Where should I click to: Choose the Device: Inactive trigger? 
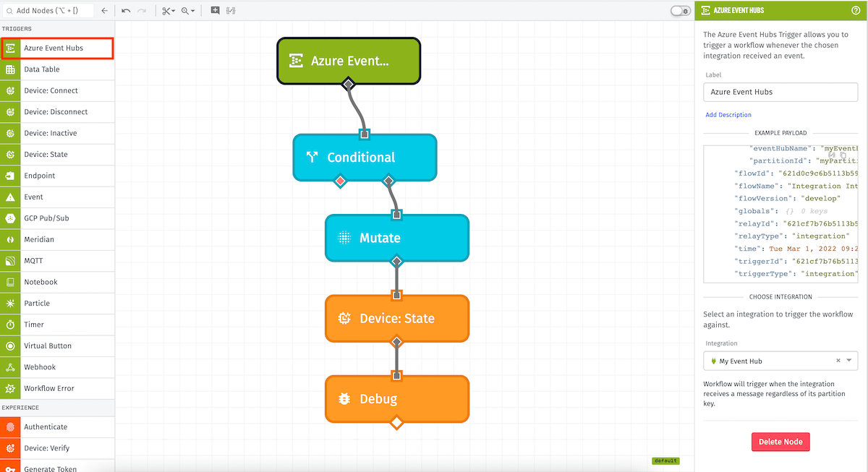[57, 133]
